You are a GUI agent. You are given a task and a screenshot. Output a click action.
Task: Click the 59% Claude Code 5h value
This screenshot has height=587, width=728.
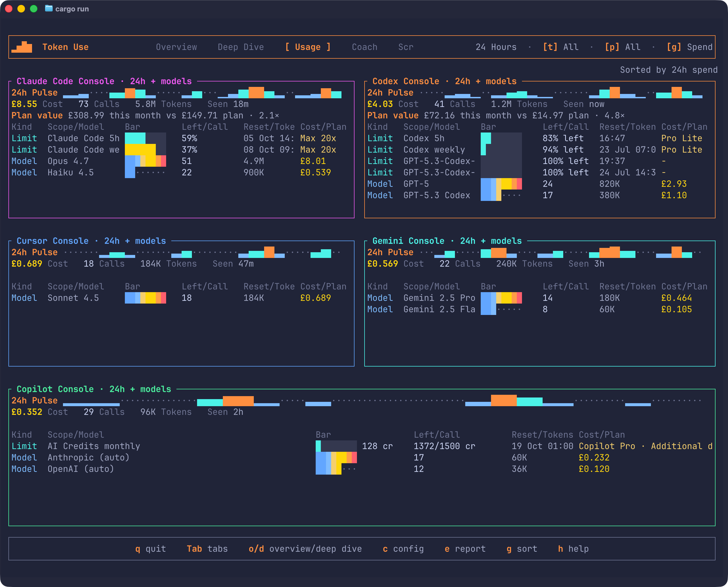(x=189, y=138)
